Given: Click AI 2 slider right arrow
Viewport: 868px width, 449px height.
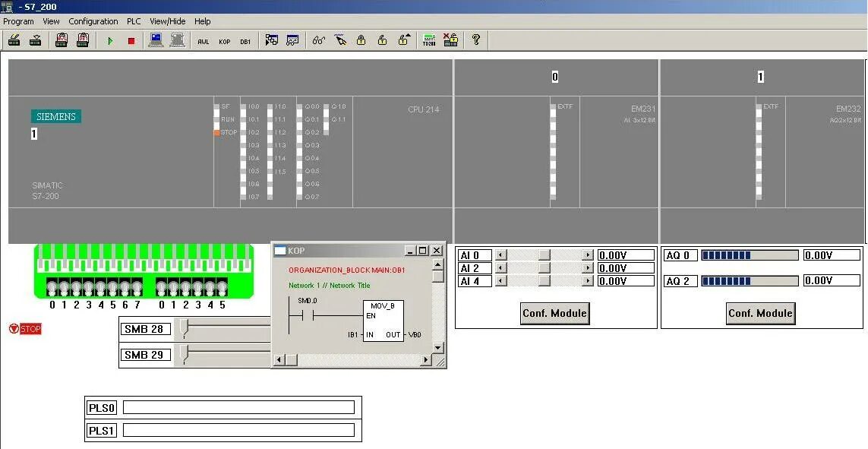Looking at the screenshot, I should tap(588, 268).
